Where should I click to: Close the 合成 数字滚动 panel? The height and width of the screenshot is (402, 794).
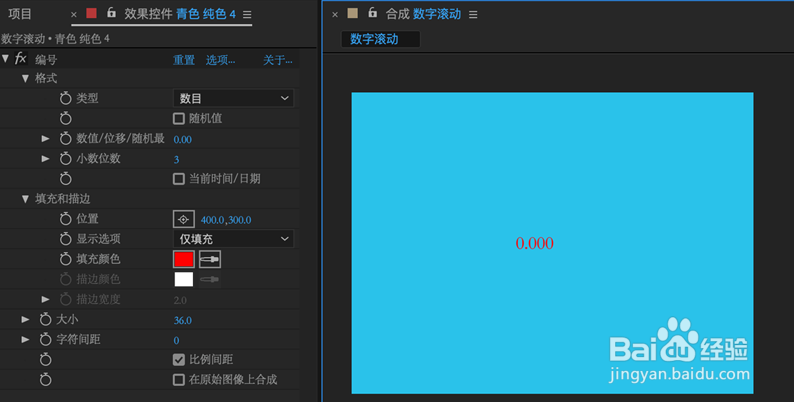pyautogui.click(x=335, y=15)
